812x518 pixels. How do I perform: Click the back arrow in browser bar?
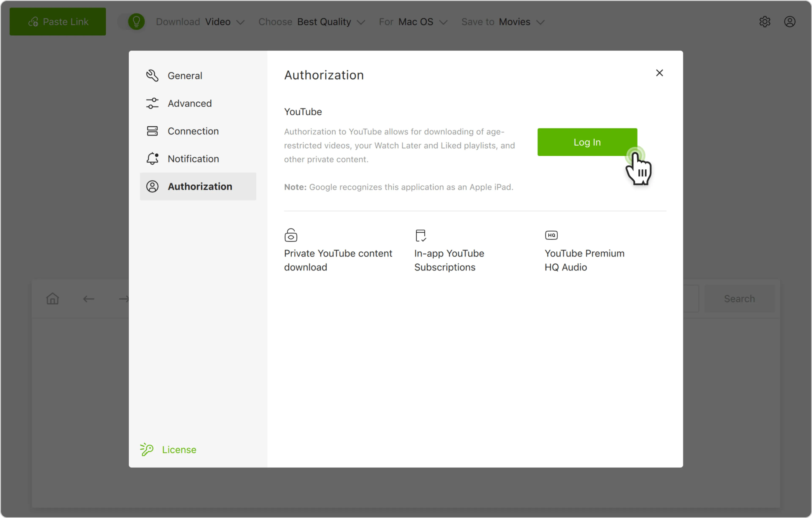click(89, 299)
